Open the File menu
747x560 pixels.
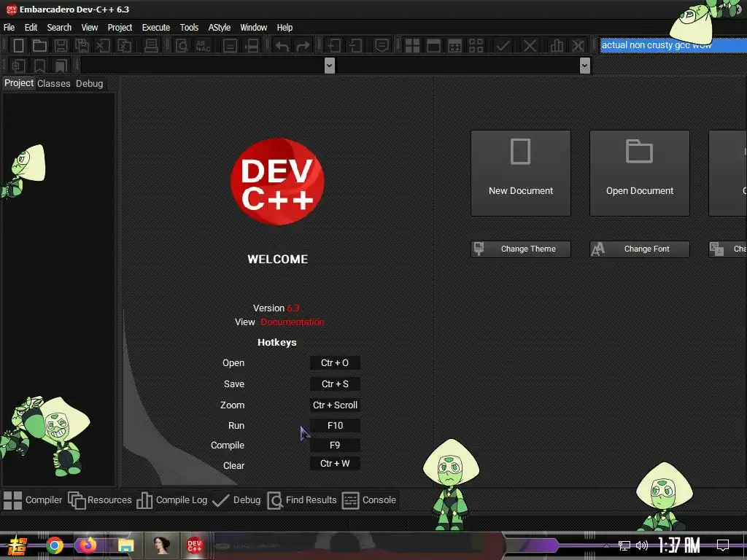(9, 28)
